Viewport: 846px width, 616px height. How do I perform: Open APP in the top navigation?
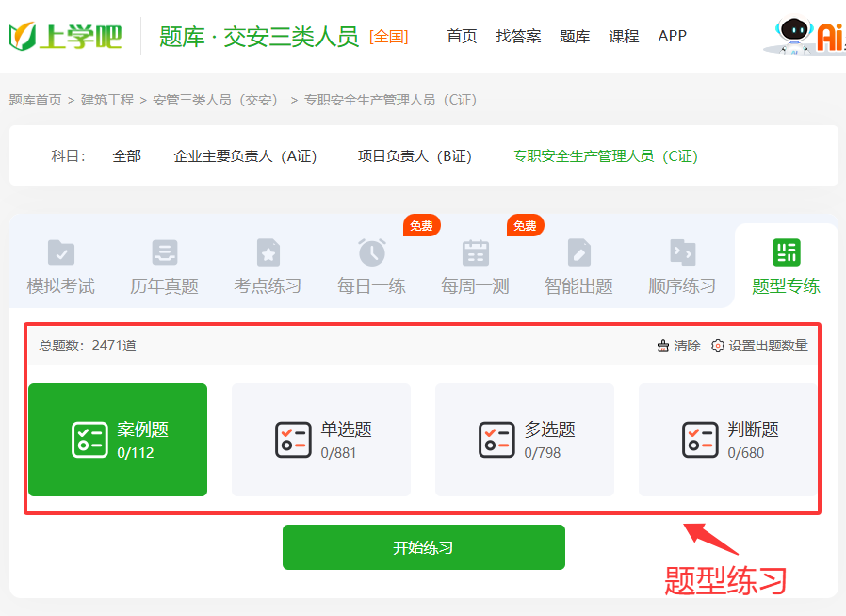tap(673, 36)
